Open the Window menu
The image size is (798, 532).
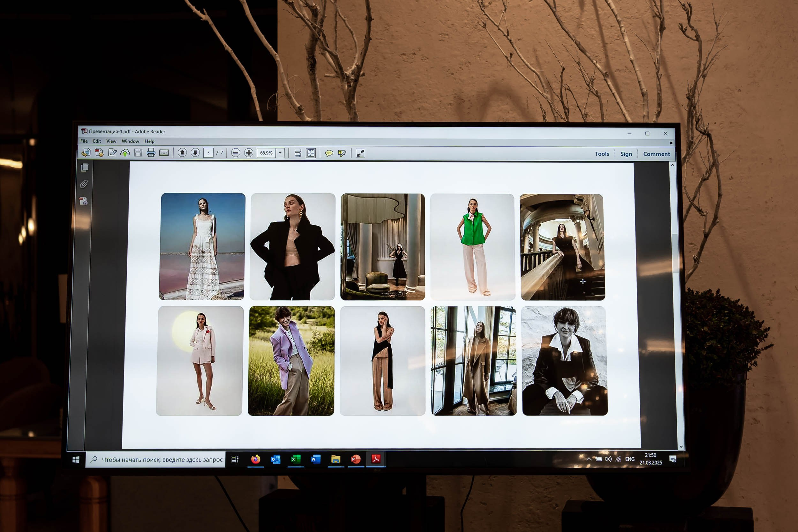click(130, 141)
